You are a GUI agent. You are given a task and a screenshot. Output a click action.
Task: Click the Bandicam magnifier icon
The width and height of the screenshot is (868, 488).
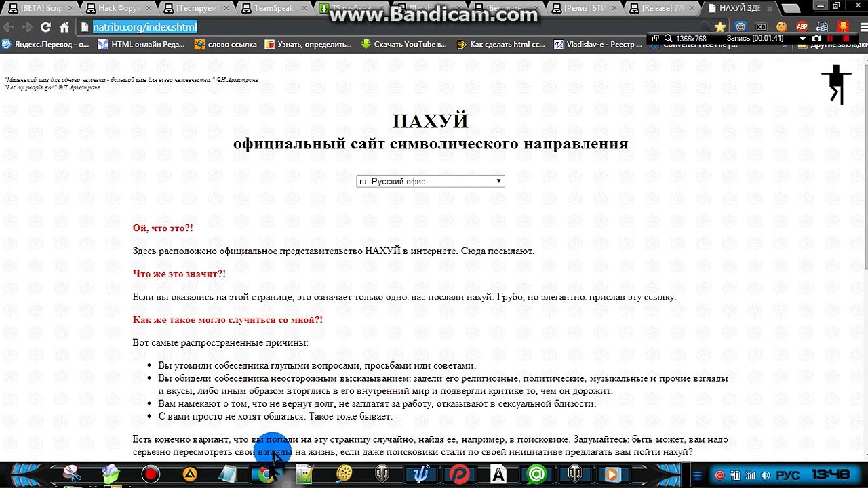(668, 39)
